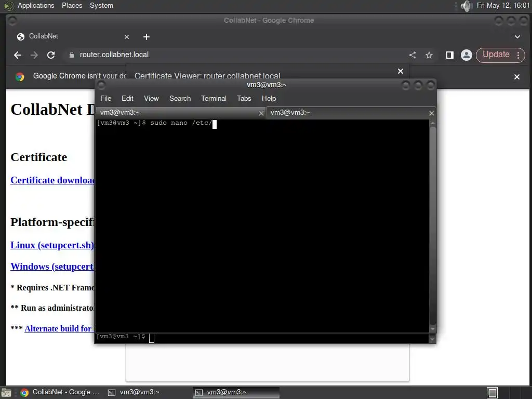Switch to the active vm3@vm3 taskbar window
Screen dimensions: 532x399
tap(236, 392)
